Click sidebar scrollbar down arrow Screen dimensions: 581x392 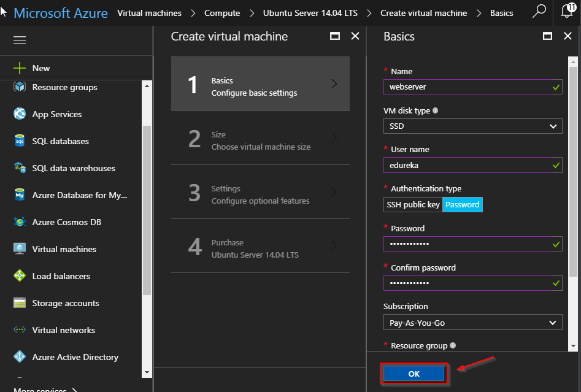click(x=147, y=372)
